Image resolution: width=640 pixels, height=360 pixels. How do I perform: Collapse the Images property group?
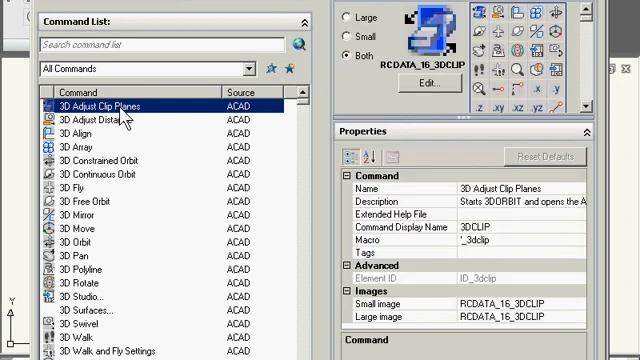point(347,291)
